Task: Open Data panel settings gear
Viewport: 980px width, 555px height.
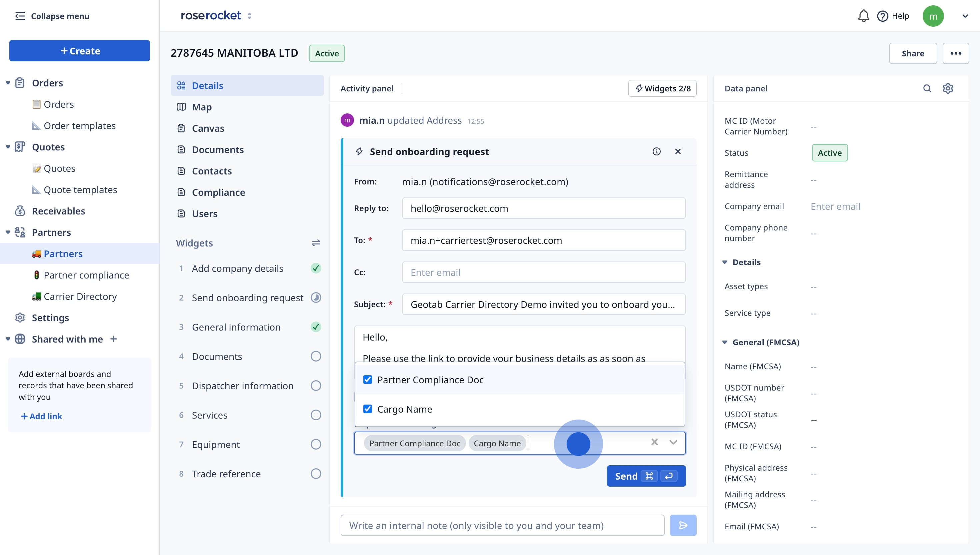Action: (948, 88)
